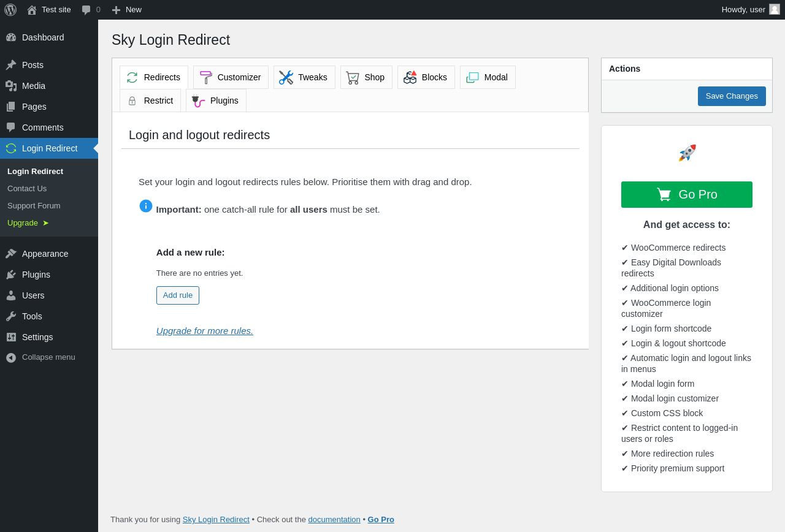Open the documentation footer link
This screenshot has width=785, height=532.
[x=334, y=520]
